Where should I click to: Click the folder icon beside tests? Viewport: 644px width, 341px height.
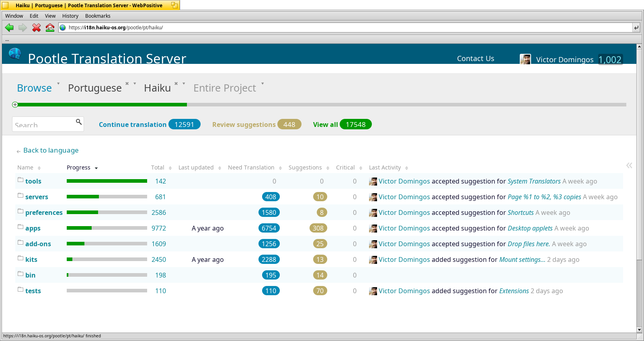21,289
